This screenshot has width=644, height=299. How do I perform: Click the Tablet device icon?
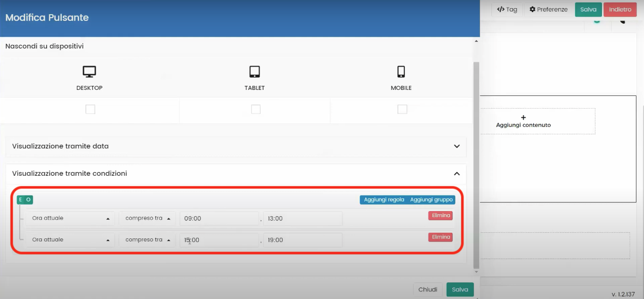coord(254,72)
